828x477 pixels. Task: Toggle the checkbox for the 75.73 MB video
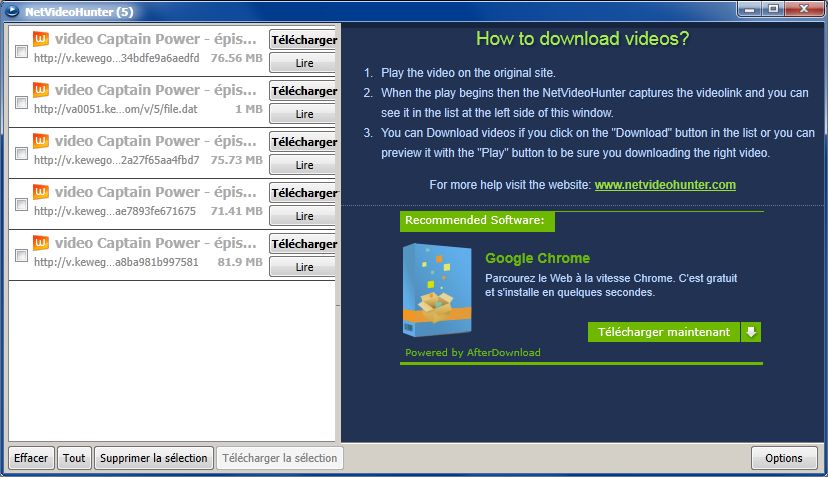[21, 154]
